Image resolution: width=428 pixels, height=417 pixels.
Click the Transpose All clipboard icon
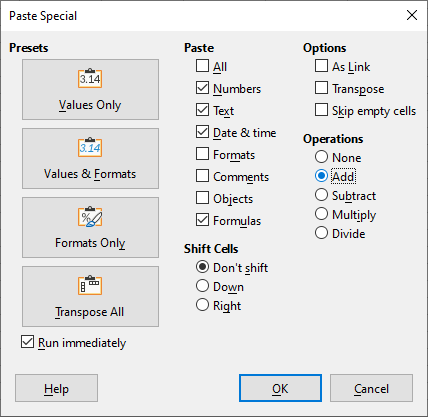[x=90, y=285]
